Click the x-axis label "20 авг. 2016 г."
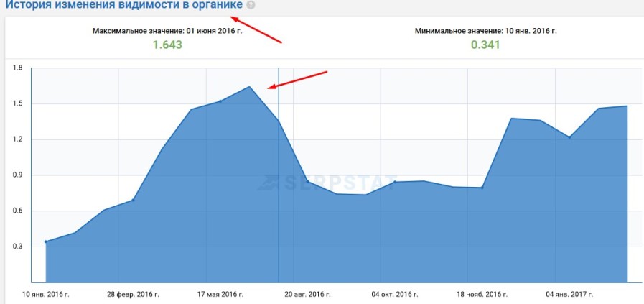Screen dimensions: 644x304 (307, 295)
